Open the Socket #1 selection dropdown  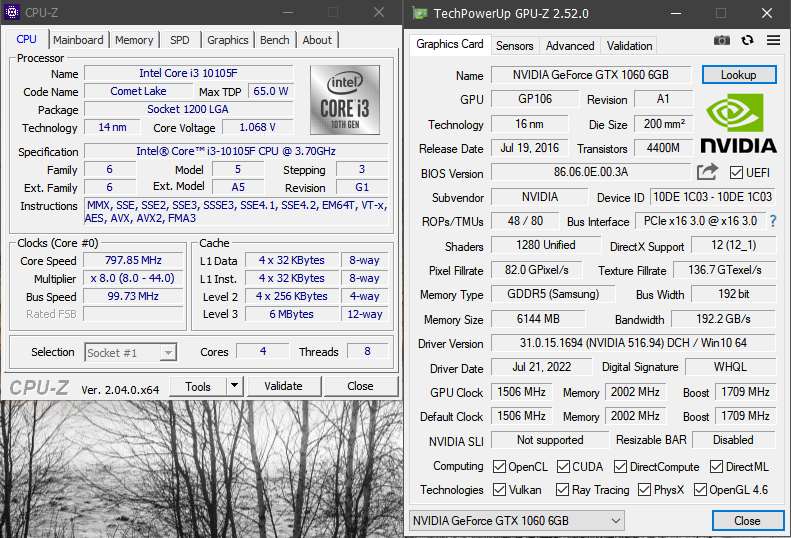click(x=131, y=352)
